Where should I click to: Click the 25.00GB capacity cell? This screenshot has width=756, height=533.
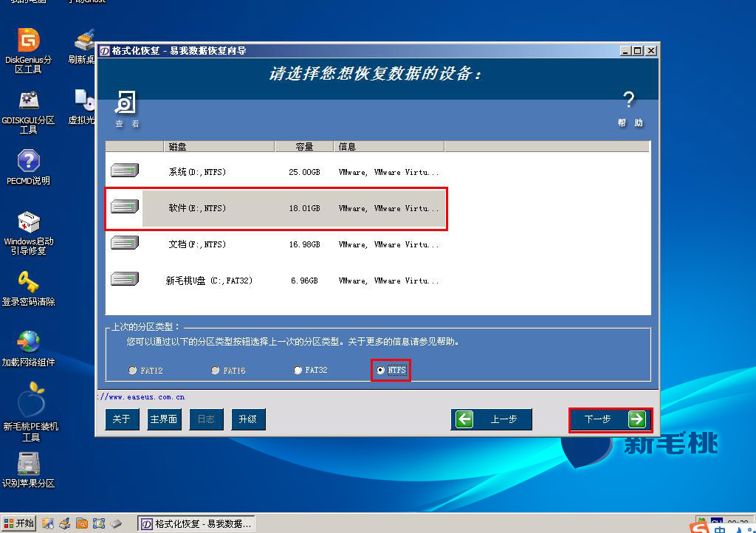[304, 172]
